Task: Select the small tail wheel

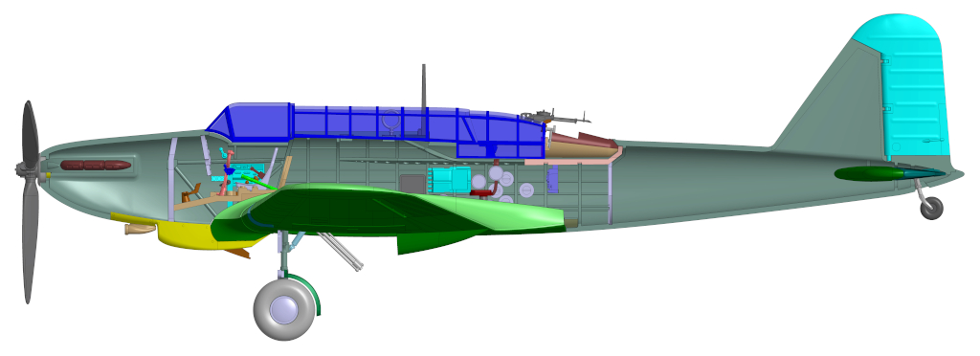Action: (932, 208)
